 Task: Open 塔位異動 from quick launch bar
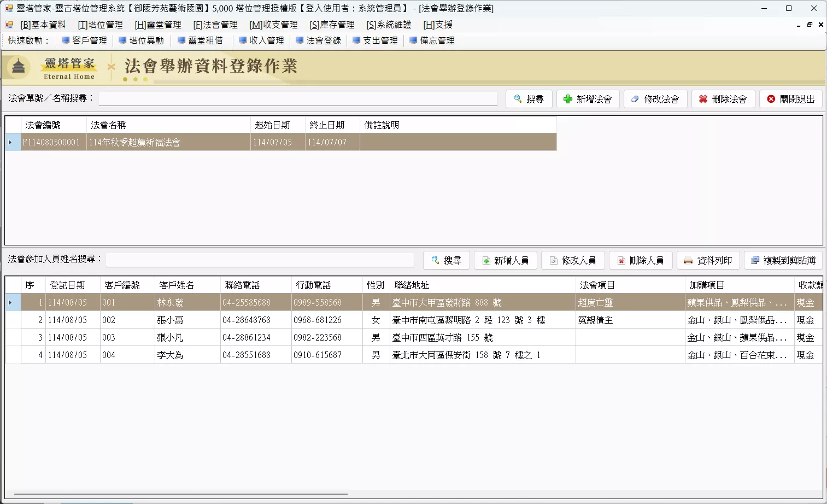(x=141, y=40)
